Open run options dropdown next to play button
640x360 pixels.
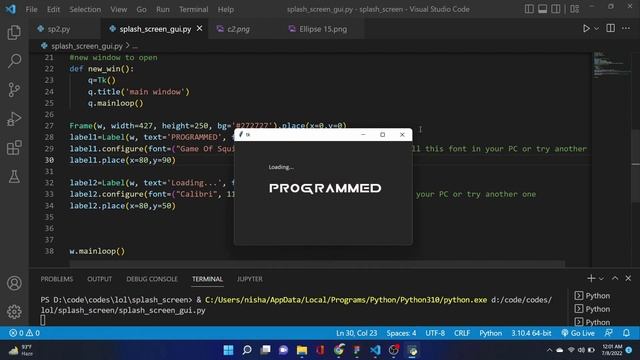coord(596,29)
